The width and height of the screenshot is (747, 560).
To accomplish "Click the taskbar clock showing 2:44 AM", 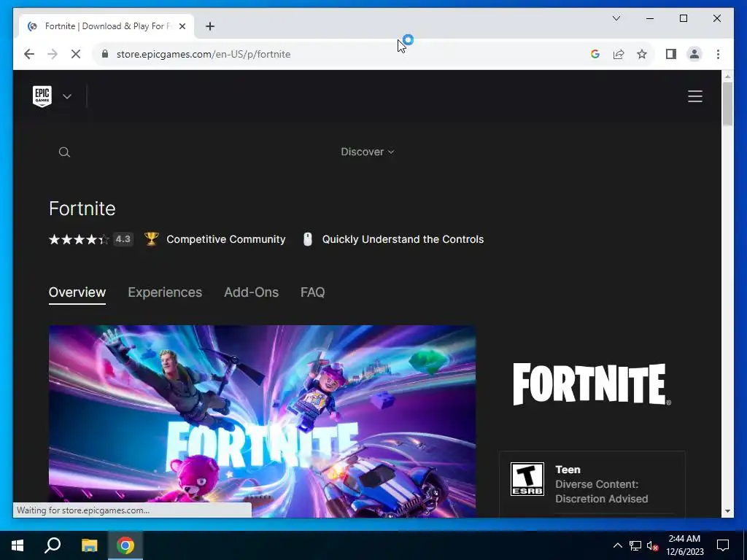I will 684,545.
